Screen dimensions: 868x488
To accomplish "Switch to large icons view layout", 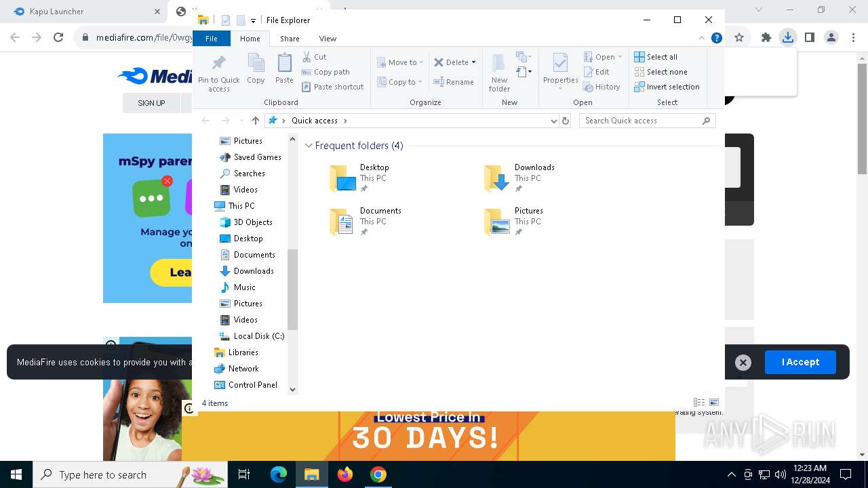I will point(713,403).
